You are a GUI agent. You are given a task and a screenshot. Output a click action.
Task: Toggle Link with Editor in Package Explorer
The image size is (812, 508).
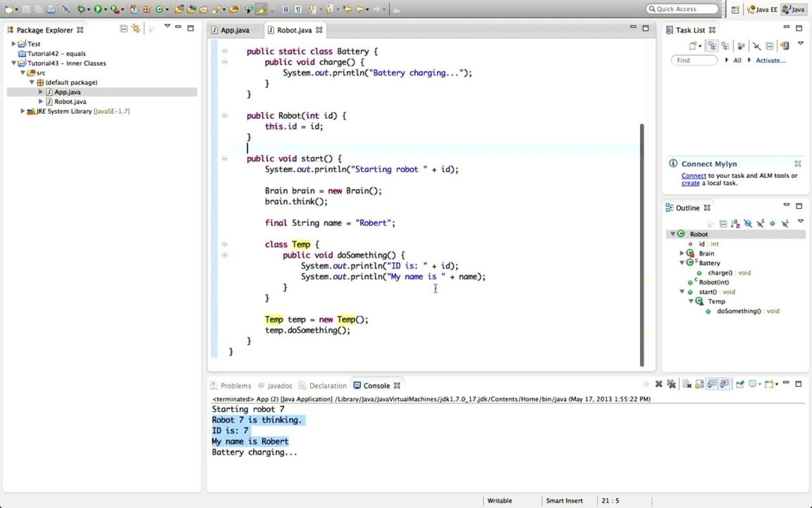pyautogui.click(x=136, y=29)
